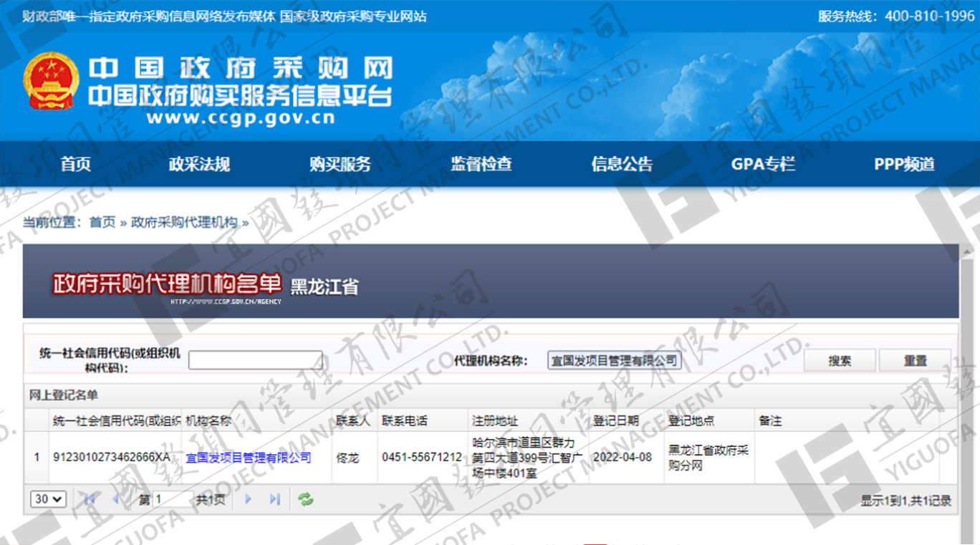Image resolution: width=980 pixels, height=545 pixels.
Task: Open the 首页 navigation menu item
Action: coord(75,164)
